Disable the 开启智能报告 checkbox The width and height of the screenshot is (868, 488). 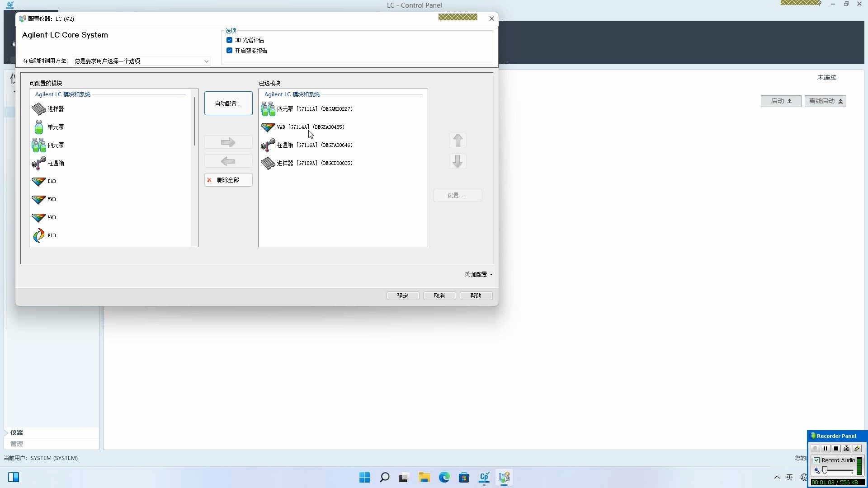tap(230, 51)
